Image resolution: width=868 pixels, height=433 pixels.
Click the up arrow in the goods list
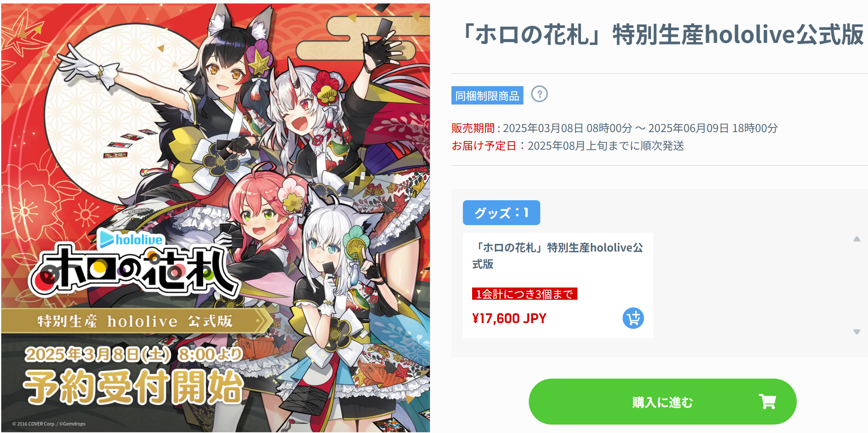pyautogui.click(x=857, y=239)
